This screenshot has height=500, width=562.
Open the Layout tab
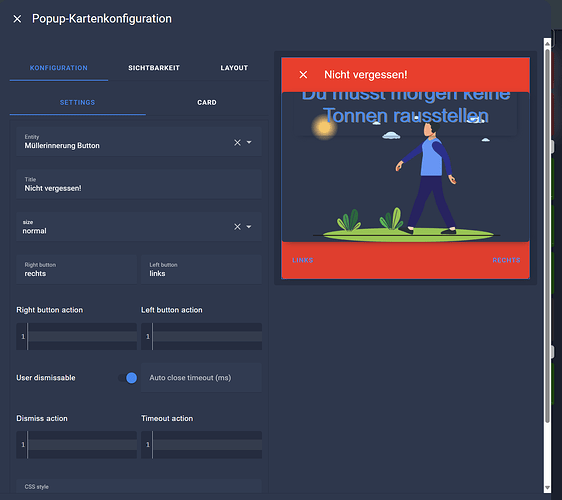[234, 68]
